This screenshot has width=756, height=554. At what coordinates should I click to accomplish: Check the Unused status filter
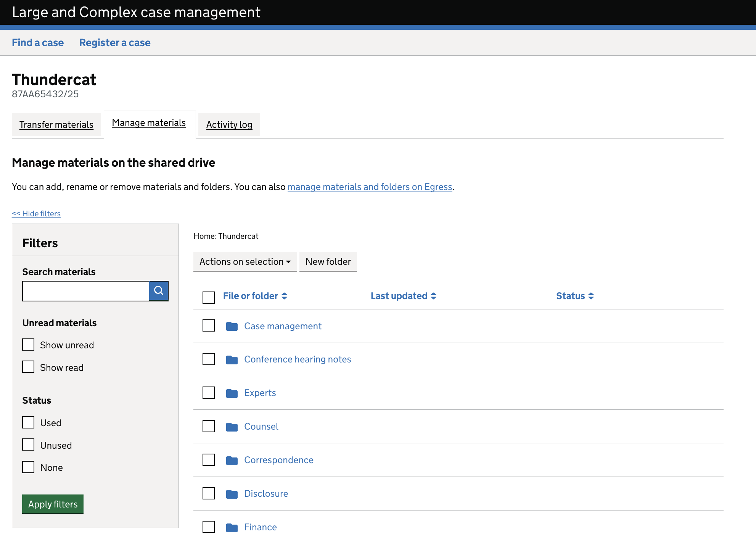[28, 444]
